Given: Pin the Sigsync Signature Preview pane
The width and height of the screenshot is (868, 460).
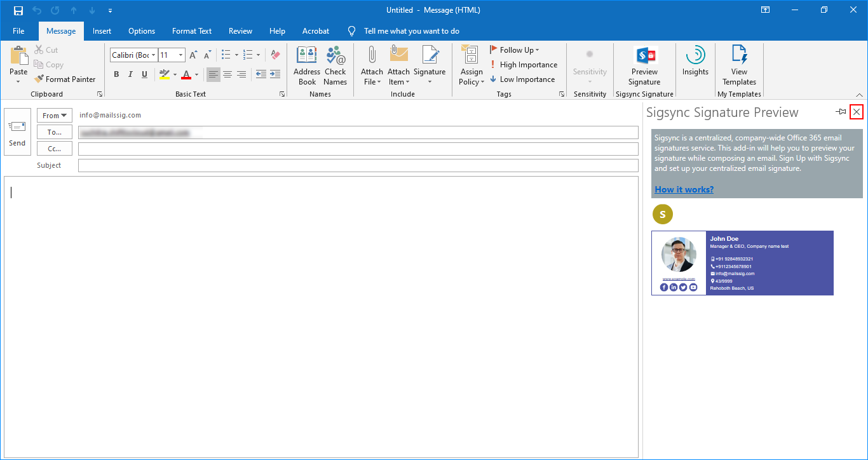Looking at the screenshot, I should pos(841,112).
